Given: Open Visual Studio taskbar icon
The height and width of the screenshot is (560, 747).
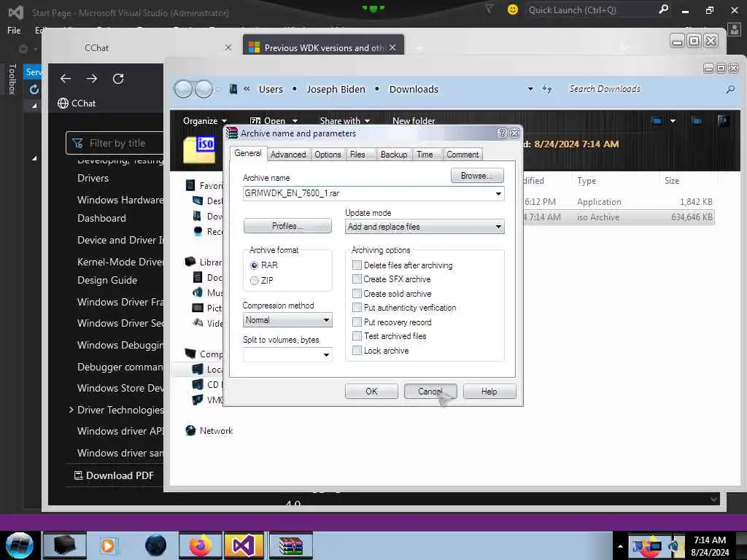Looking at the screenshot, I should click(x=244, y=545).
